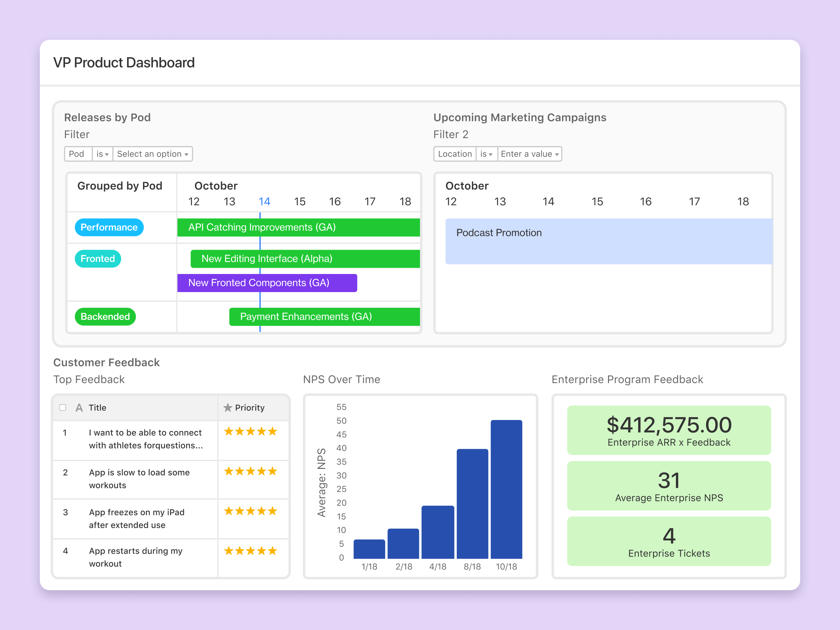Click the Enterprise ARR x Feedback card
This screenshot has height=630, width=840.
tap(668, 430)
